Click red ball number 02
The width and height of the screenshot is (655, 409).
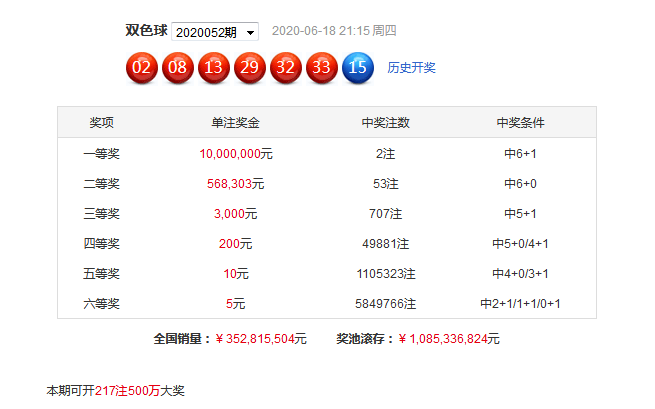(x=142, y=68)
